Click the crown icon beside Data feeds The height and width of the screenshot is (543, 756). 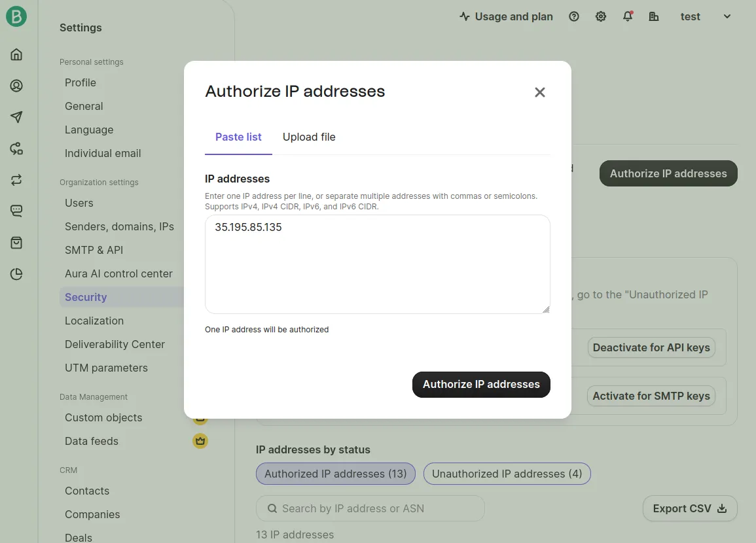point(200,441)
